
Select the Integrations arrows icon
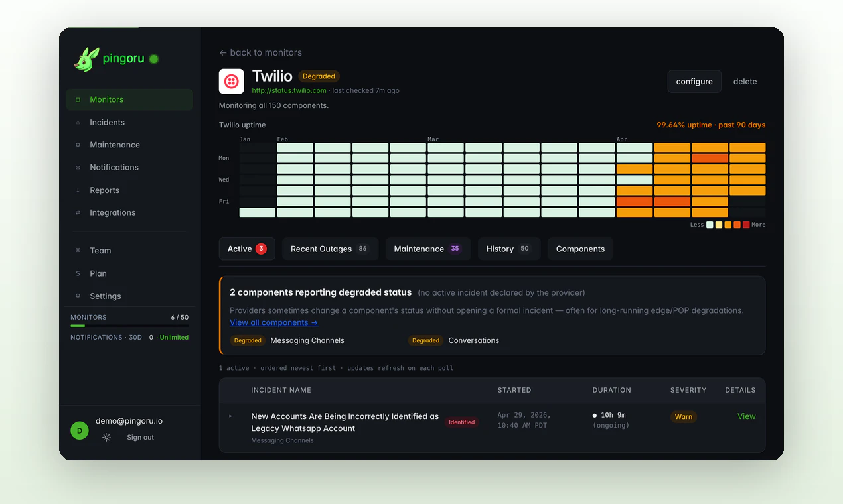[77, 213]
